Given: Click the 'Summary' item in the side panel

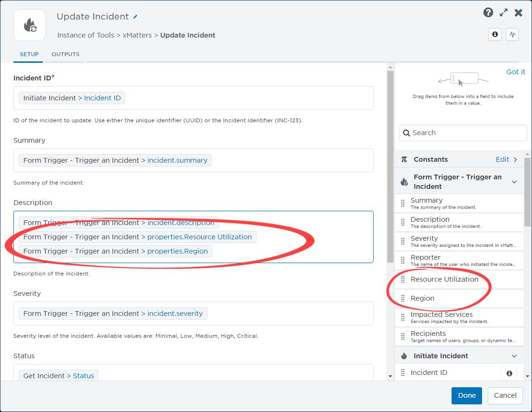Looking at the screenshot, I should 459,204.
